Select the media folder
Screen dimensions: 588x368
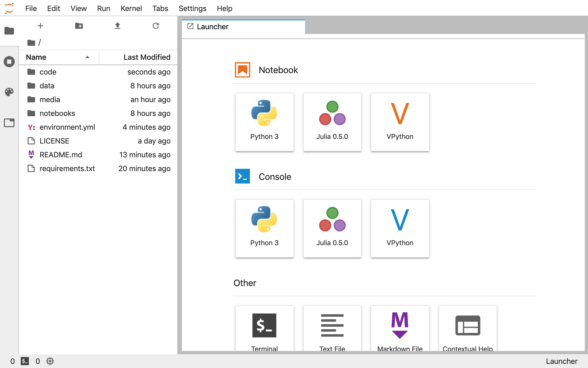(x=98, y=100)
